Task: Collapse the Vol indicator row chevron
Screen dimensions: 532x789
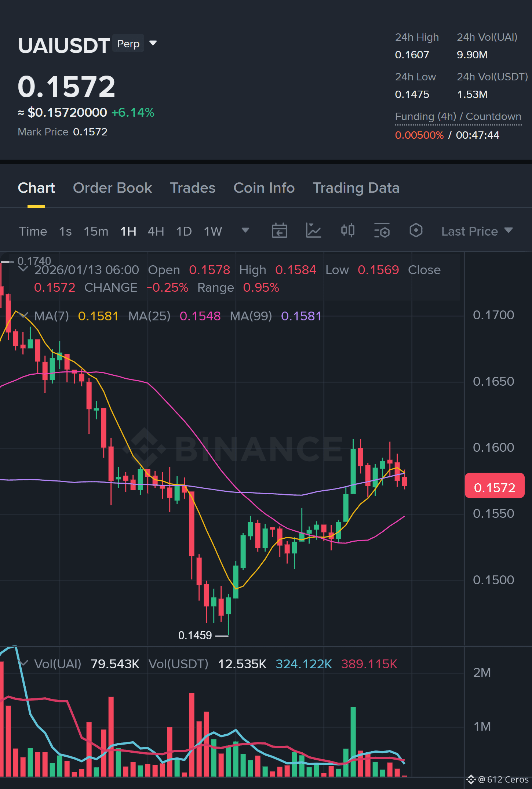Action: click(23, 663)
